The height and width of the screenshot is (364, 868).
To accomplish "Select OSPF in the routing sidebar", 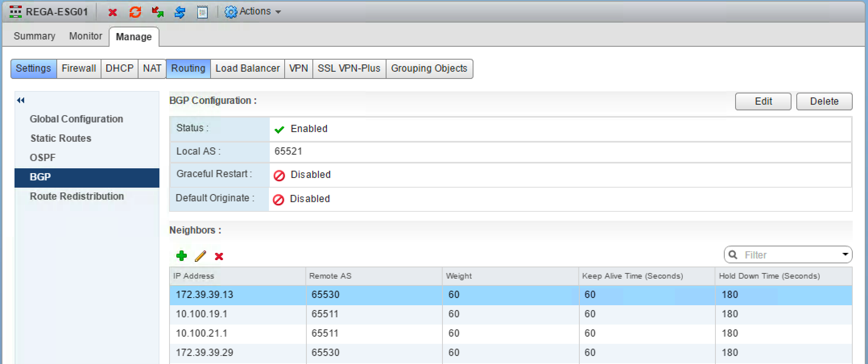I will (43, 158).
